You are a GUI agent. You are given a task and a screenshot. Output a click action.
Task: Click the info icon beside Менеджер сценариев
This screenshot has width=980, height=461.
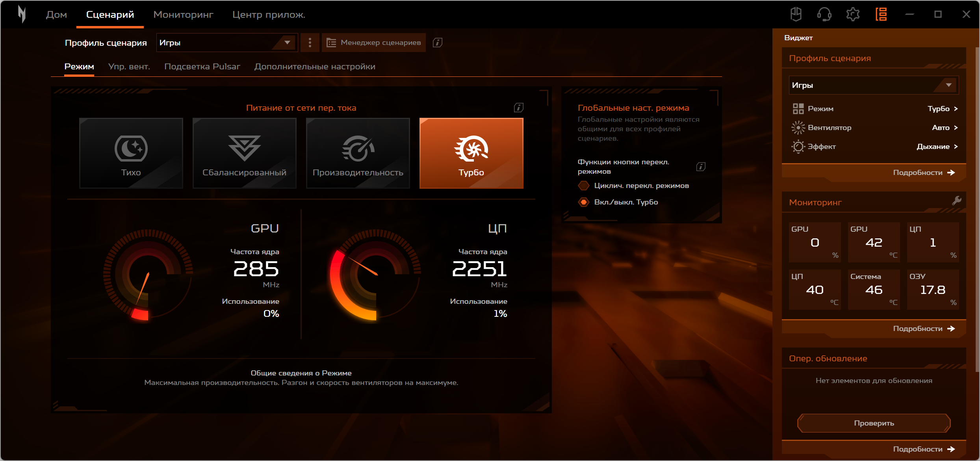[437, 43]
